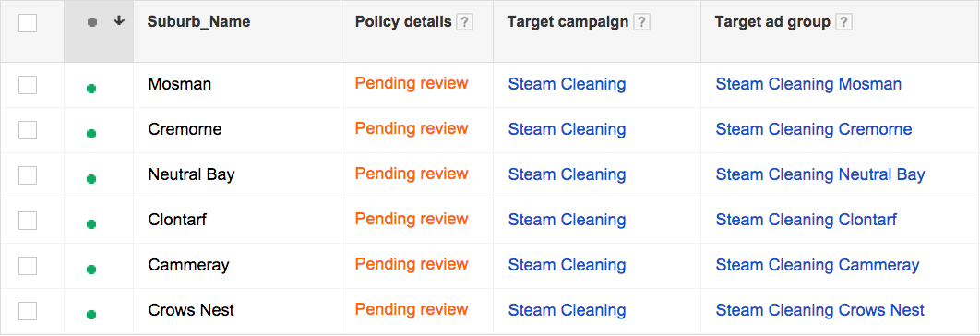Image resolution: width=980 pixels, height=336 pixels.
Task: Open the green status dropdown for Neutral Bay
Action: coord(91,179)
